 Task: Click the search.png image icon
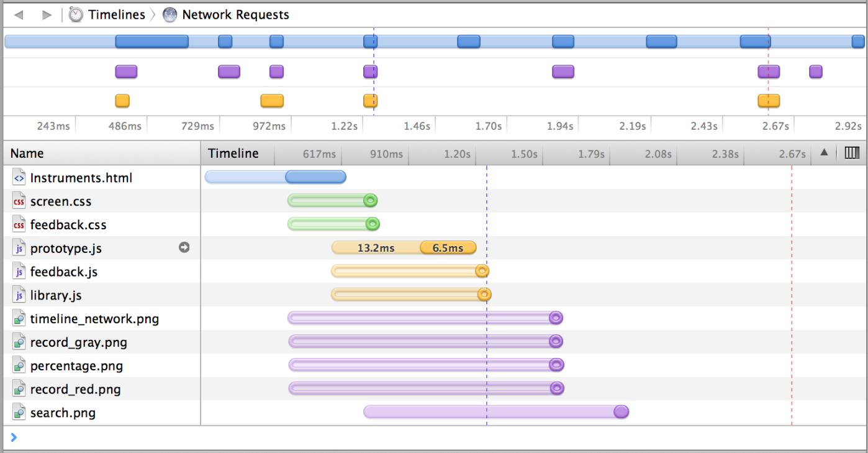pyautogui.click(x=19, y=413)
